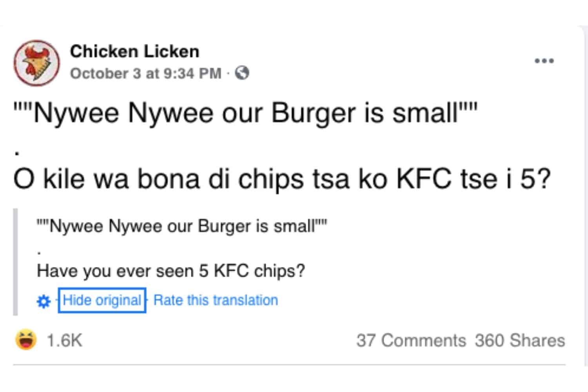Click the laughing Haha reaction emoji
The width and height of the screenshot is (588, 392).
[26, 339]
